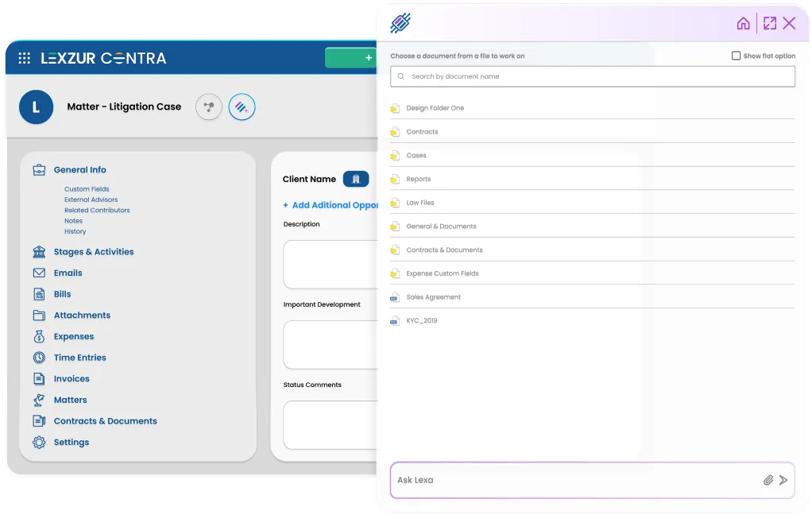Click the General Info briefcase icon
The image size is (812, 515).
tap(39, 170)
